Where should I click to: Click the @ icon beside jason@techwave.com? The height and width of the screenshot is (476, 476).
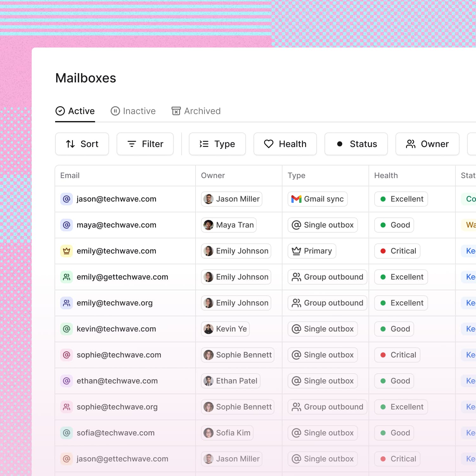(67, 199)
